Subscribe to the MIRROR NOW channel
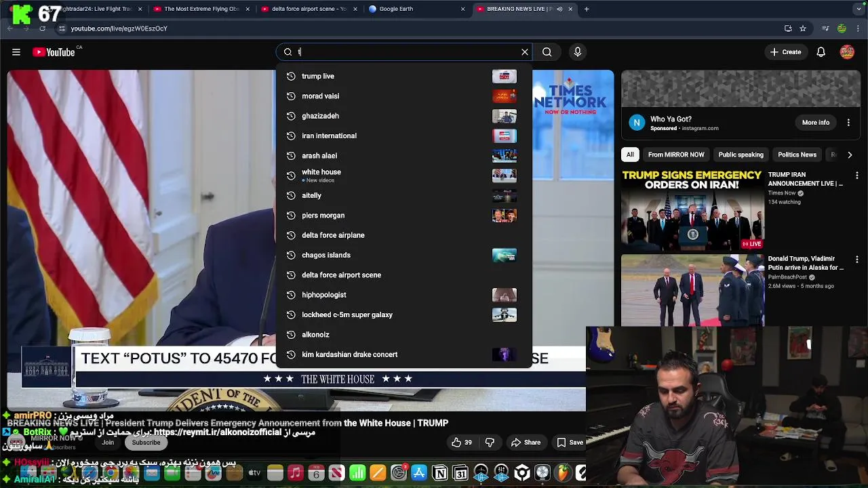Screen dimensions: 868x488 (x=146, y=443)
